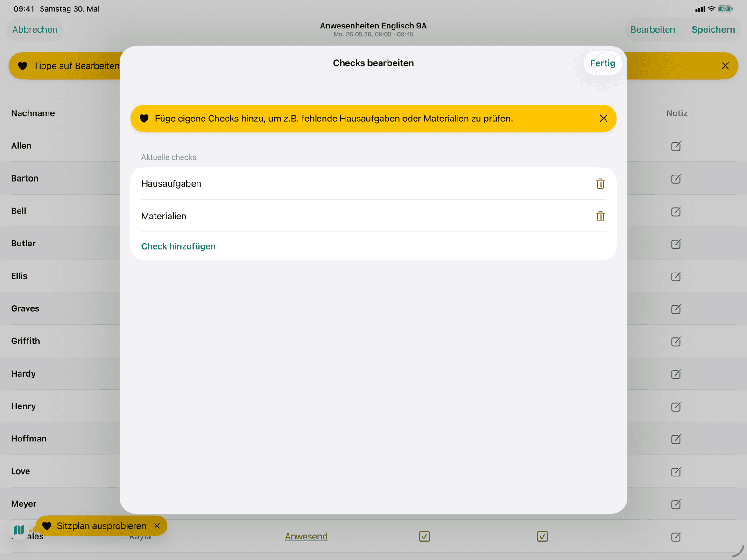The width and height of the screenshot is (747, 560).
Task: Select student Hardy in the list
Action: click(23, 374)
